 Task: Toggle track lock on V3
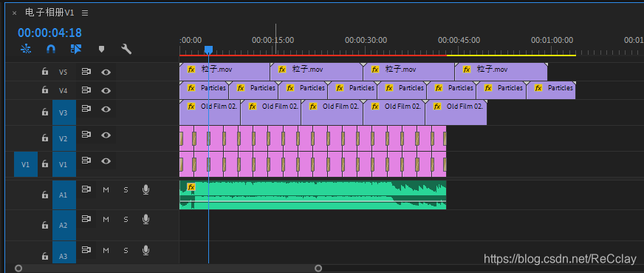point(45,112)
